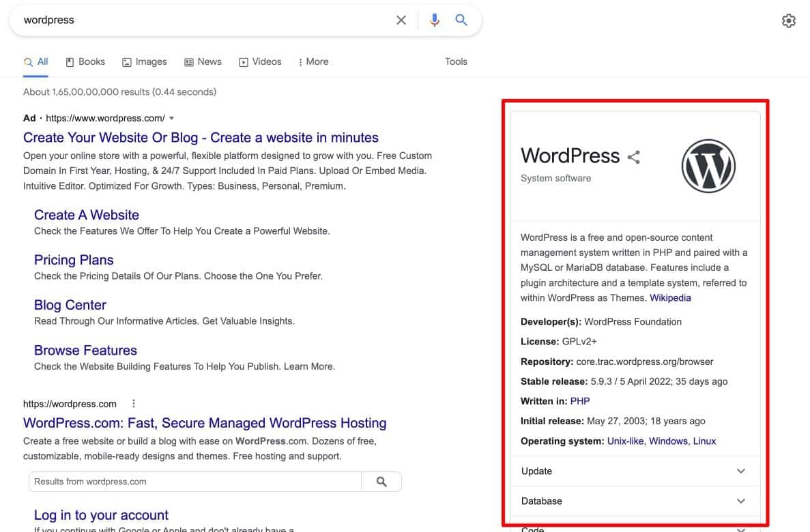This screenshot has width=810, height=532.
Task: Switch to the Images tab
Action: (x=145, y=62)
